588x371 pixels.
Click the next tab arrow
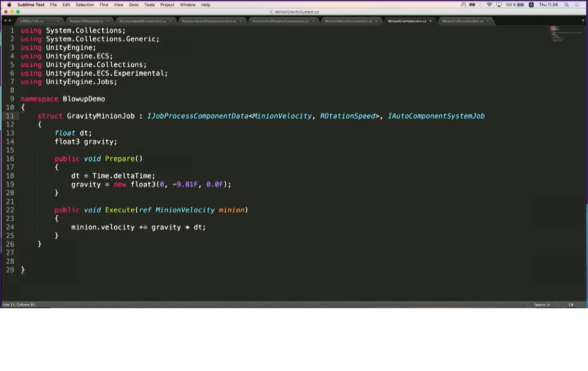[9, 21]
